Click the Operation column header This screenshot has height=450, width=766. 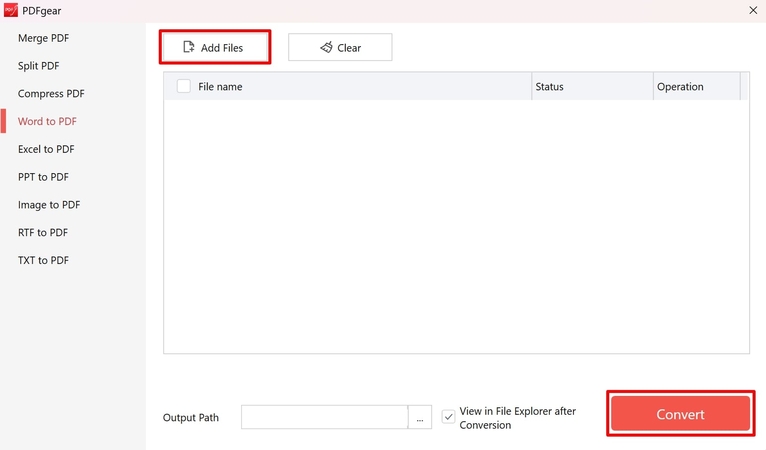(x=680, y=87)
